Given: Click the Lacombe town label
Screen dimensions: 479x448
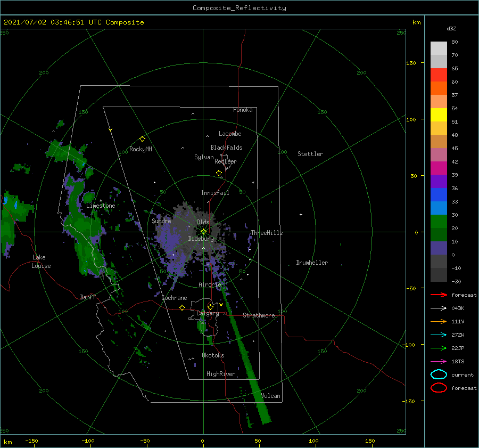Looking at the screenshot, I should point(230,134).
